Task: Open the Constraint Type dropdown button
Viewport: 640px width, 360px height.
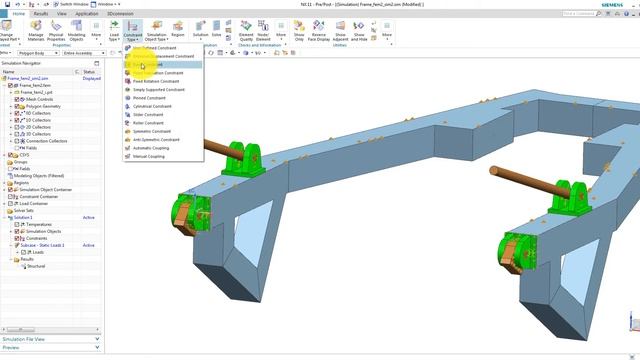Action: pyautogui.click(x=133, y=31)
